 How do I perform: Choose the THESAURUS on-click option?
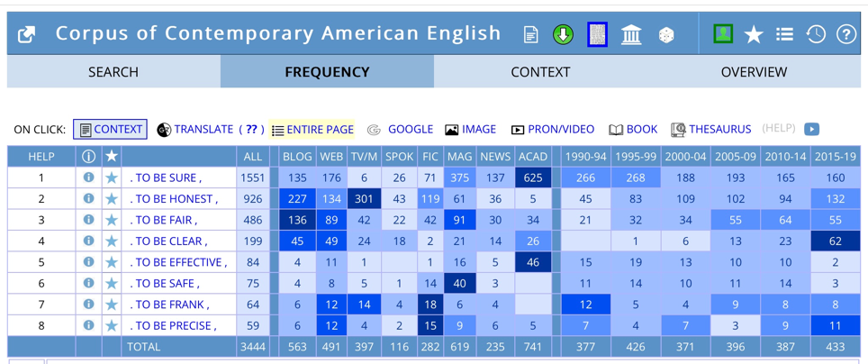[x=711, y=130]
